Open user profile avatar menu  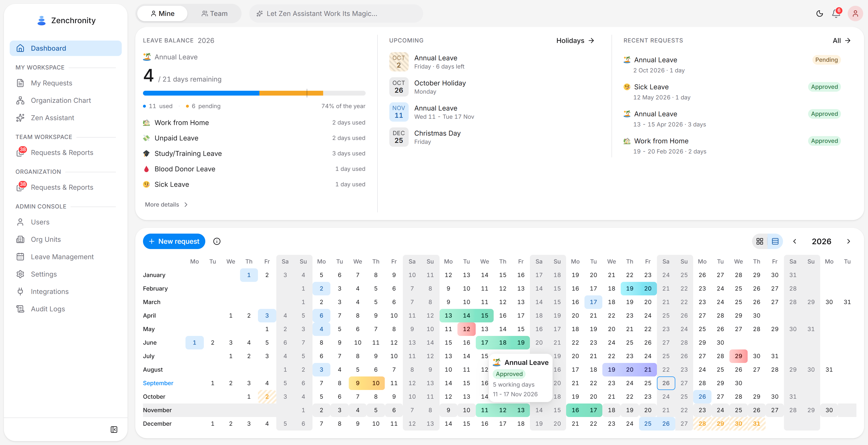[x=855, y=14]
